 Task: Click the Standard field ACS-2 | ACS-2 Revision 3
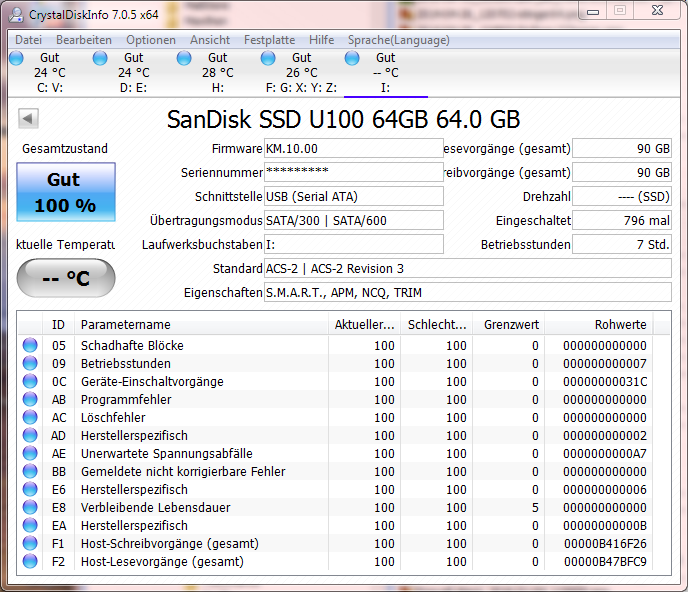pyautogui.click(x=468, y=268)
